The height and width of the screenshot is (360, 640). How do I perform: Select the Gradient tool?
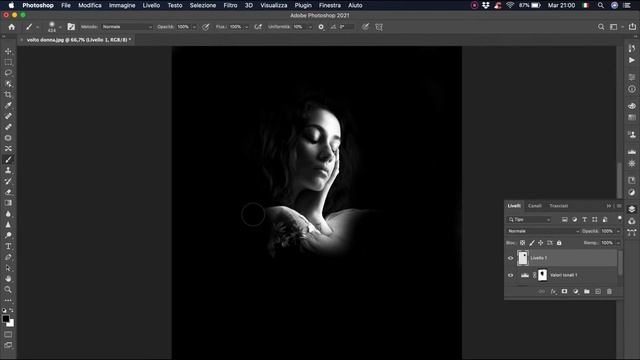[x=8, y=203]
